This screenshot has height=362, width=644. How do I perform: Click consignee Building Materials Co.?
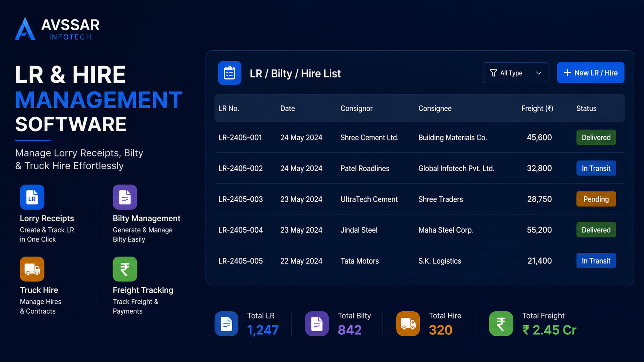(453, 137)
